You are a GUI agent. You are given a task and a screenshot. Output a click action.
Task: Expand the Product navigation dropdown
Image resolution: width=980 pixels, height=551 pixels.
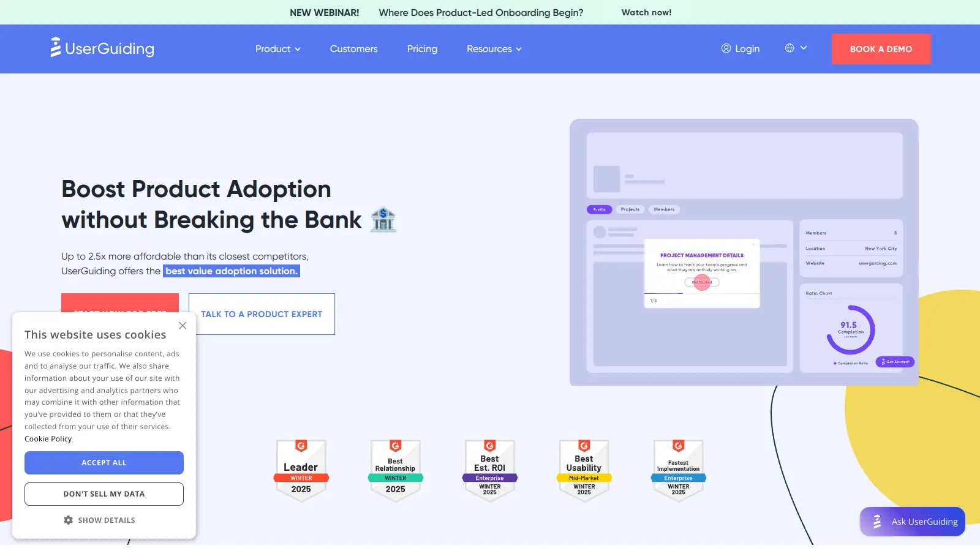pyautogui.click(x=277, y=49)
